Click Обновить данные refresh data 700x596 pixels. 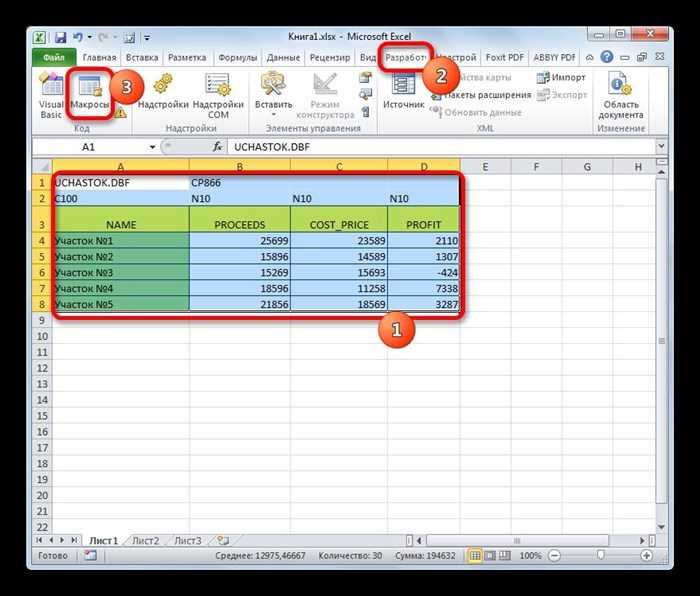pyautogui.click(x=476, y=112)
